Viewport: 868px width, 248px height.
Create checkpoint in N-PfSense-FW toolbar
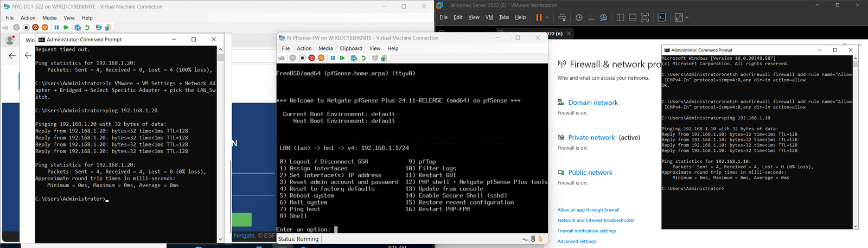354,58
